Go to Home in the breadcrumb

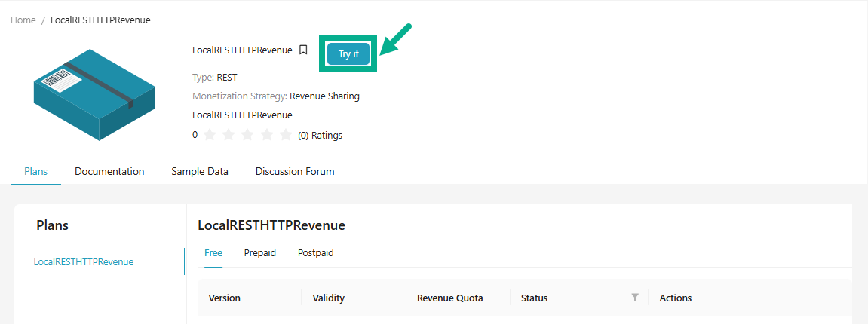[23, 20]
